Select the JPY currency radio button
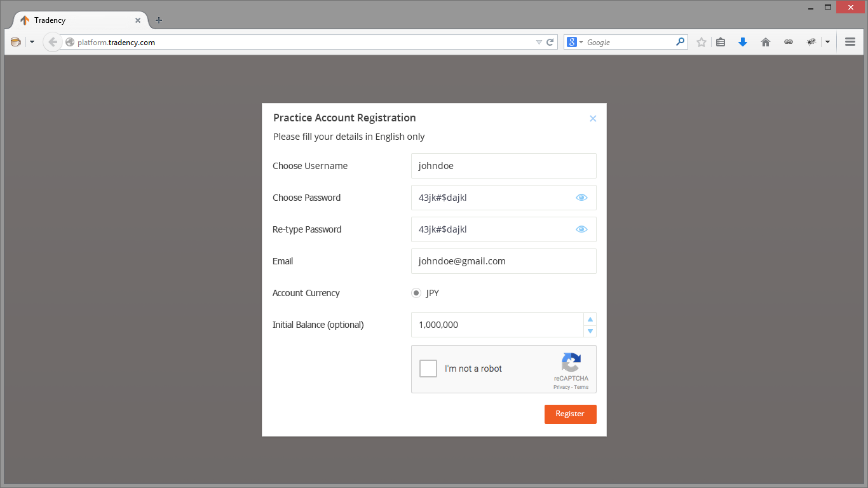Screen dimensions: 868x488 (416, 293)
